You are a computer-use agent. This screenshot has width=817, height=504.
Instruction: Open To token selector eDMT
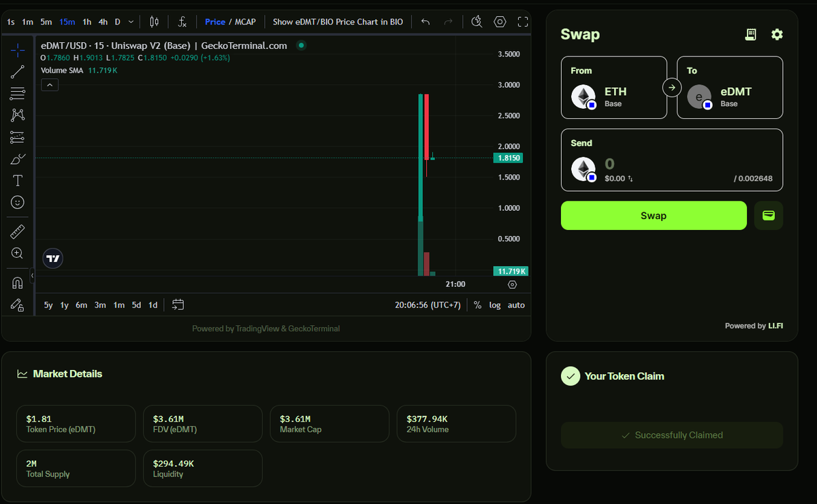730,87
